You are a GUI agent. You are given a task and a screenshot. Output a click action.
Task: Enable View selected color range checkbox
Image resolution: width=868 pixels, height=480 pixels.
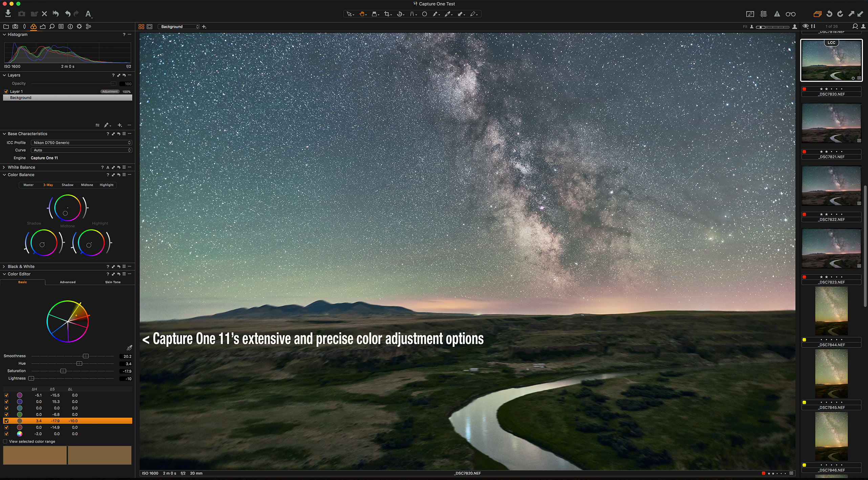point(5,441)
